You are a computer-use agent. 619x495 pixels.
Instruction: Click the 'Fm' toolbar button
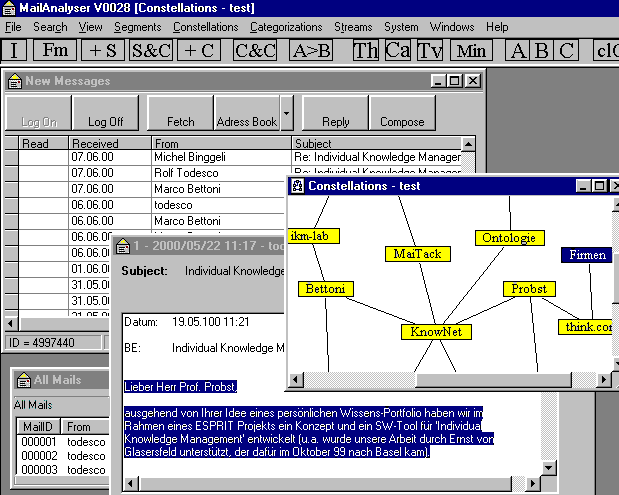(55, 50)
